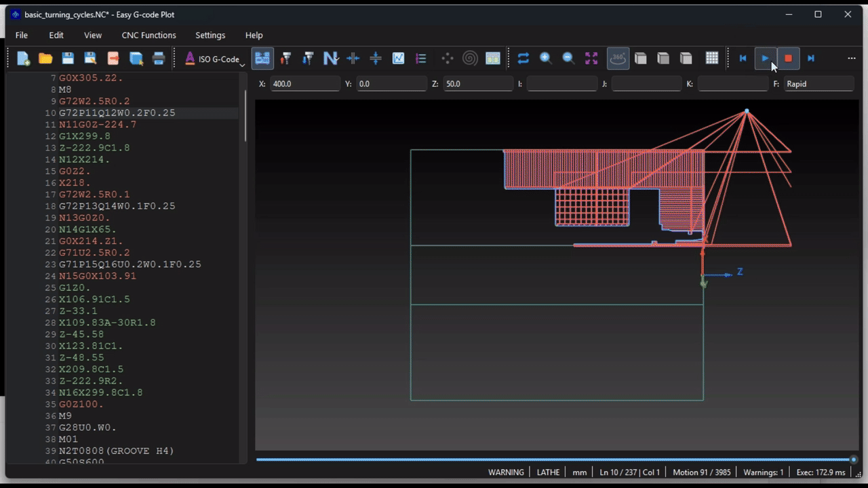
Task: Click the block renumber N icon
Action: click(x=330, y=58)
